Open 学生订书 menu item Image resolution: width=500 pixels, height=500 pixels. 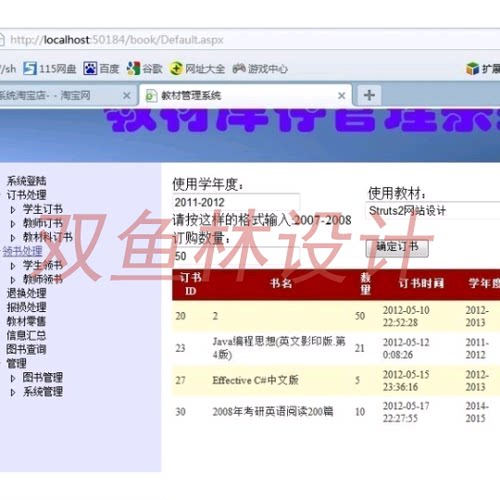click(43, 209)
